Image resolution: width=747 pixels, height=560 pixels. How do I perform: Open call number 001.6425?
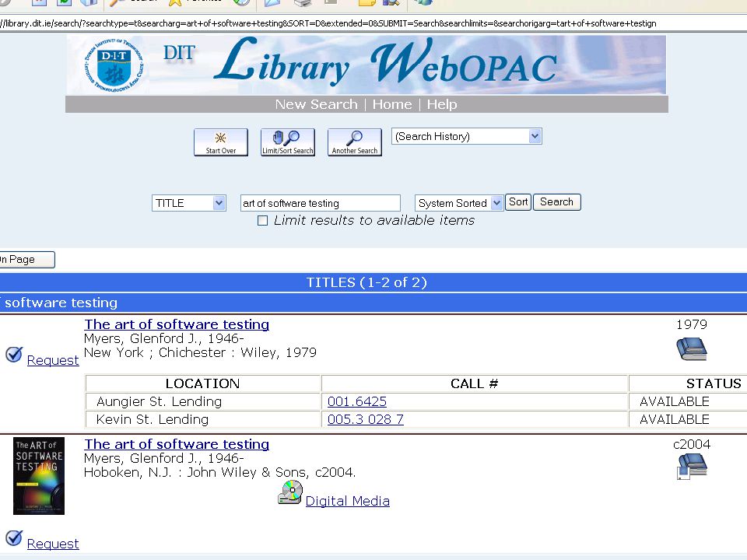tap(357, 401)
